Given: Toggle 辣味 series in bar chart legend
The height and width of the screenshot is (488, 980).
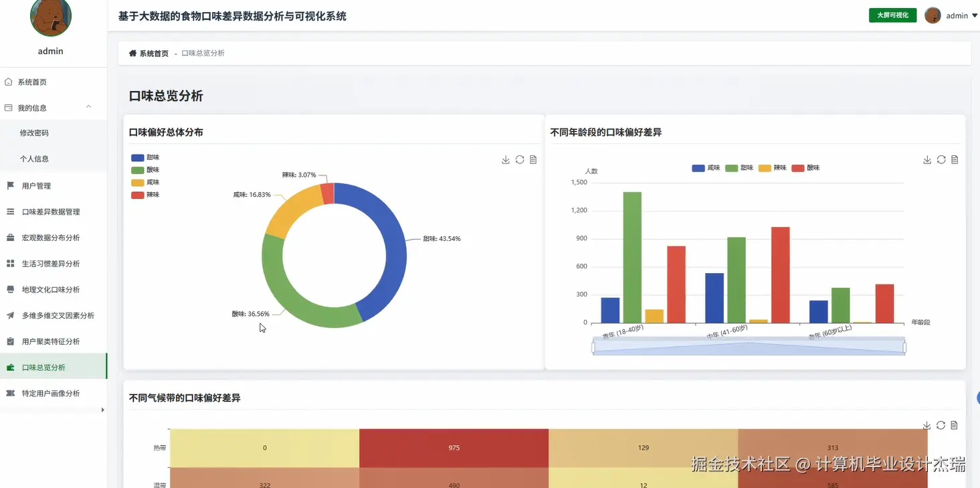Looking at the screenshot, I should tap(773, 168).
